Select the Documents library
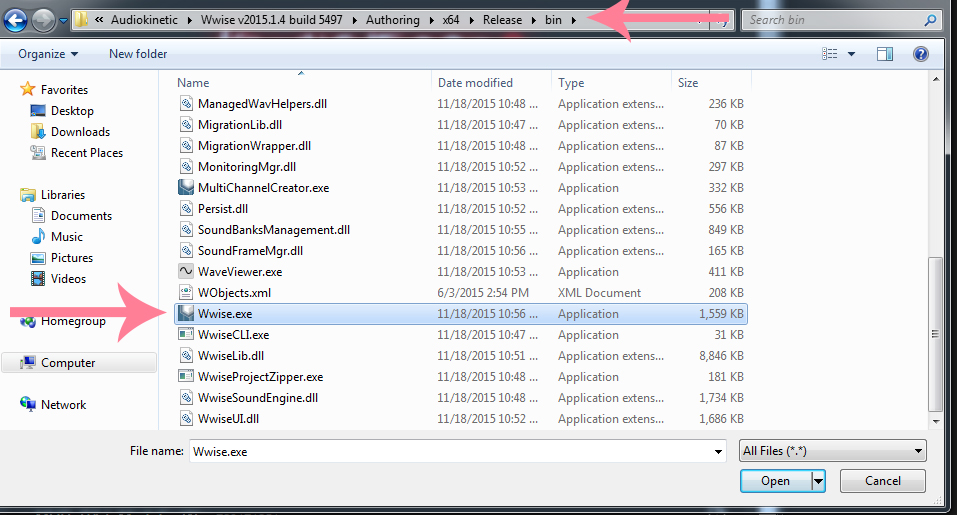Viewport: 957px width, 515px height. 81,215
